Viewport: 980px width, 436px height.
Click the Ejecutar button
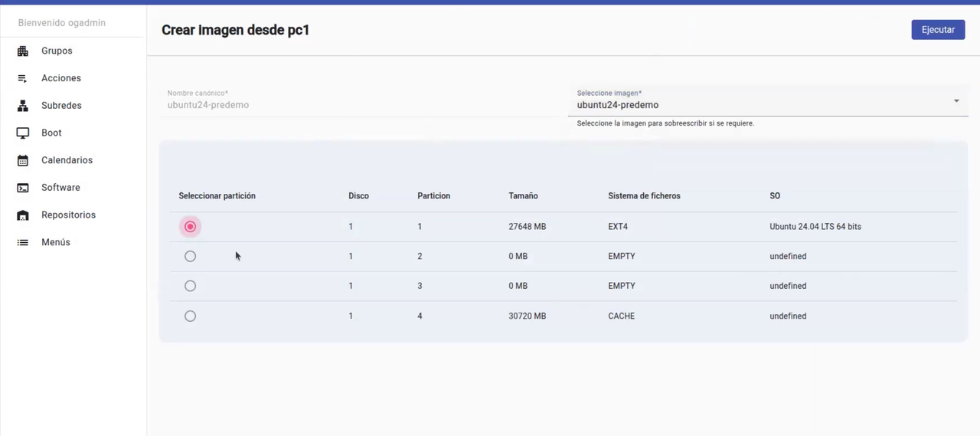pos(938,30)
